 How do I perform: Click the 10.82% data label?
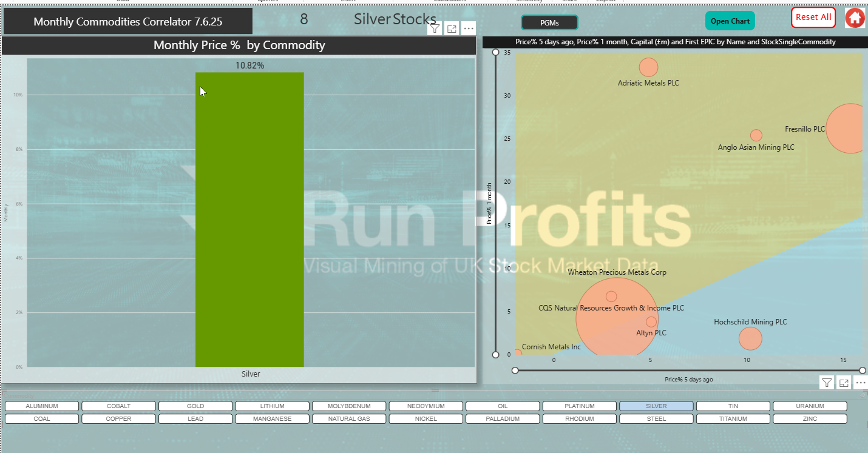pyautogui.click(x=250, y=65)
